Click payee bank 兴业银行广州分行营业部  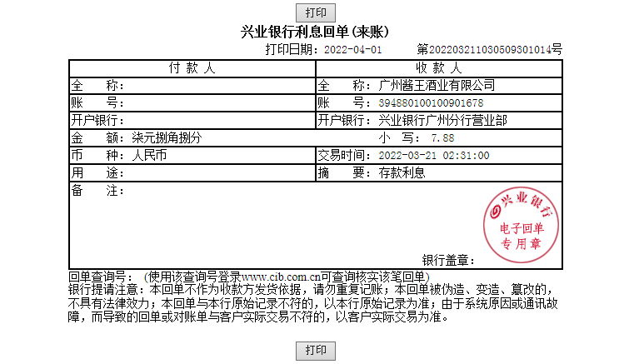tap(443, 120)
